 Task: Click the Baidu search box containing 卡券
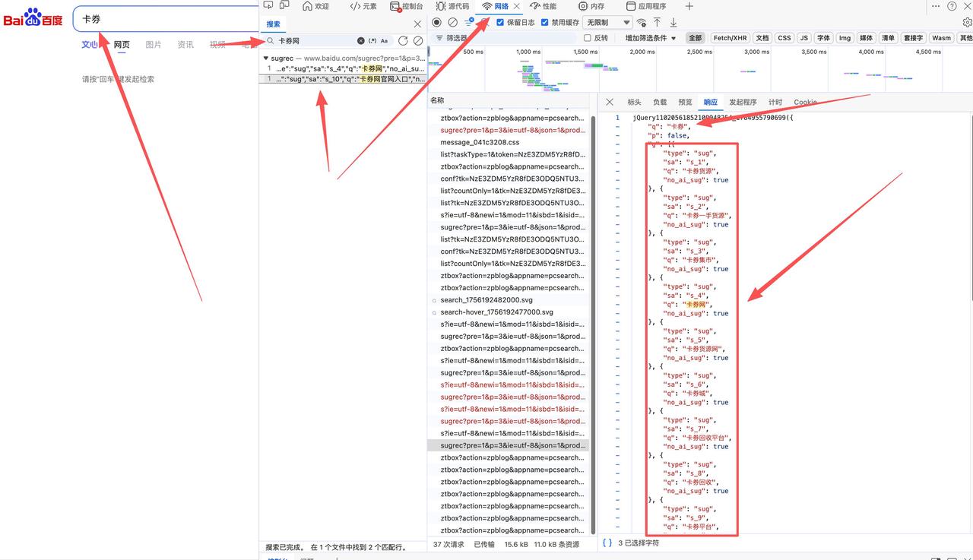166,19
